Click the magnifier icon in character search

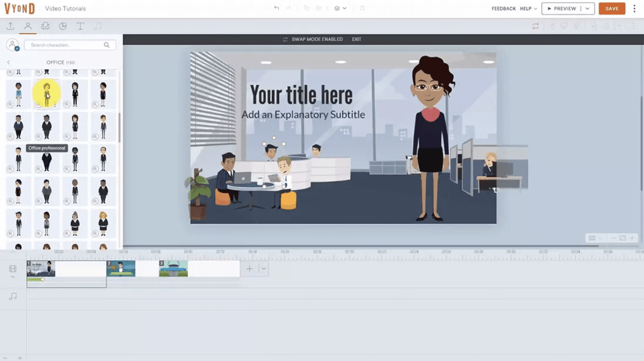point(107,45)
